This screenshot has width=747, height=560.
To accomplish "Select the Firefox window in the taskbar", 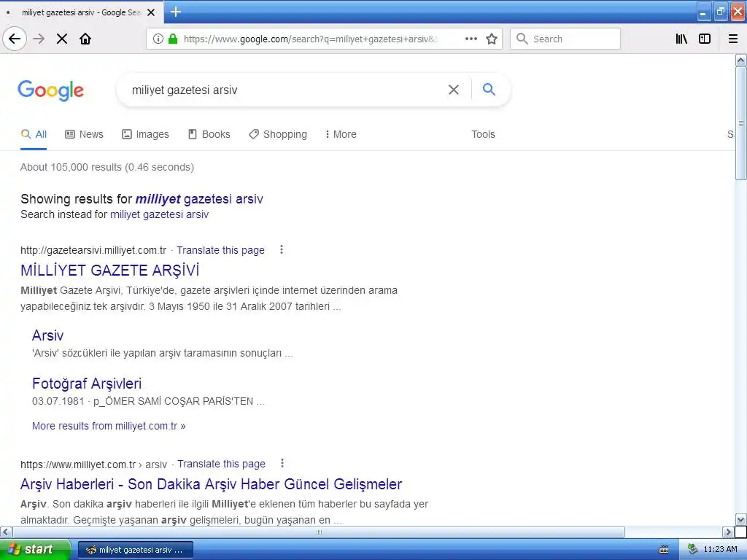I will click(x=135, y=550).
